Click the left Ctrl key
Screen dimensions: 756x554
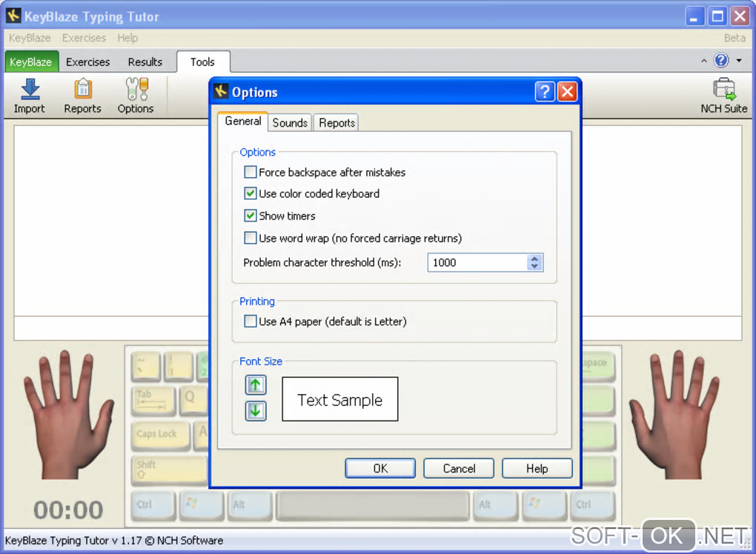pos(153,505)
